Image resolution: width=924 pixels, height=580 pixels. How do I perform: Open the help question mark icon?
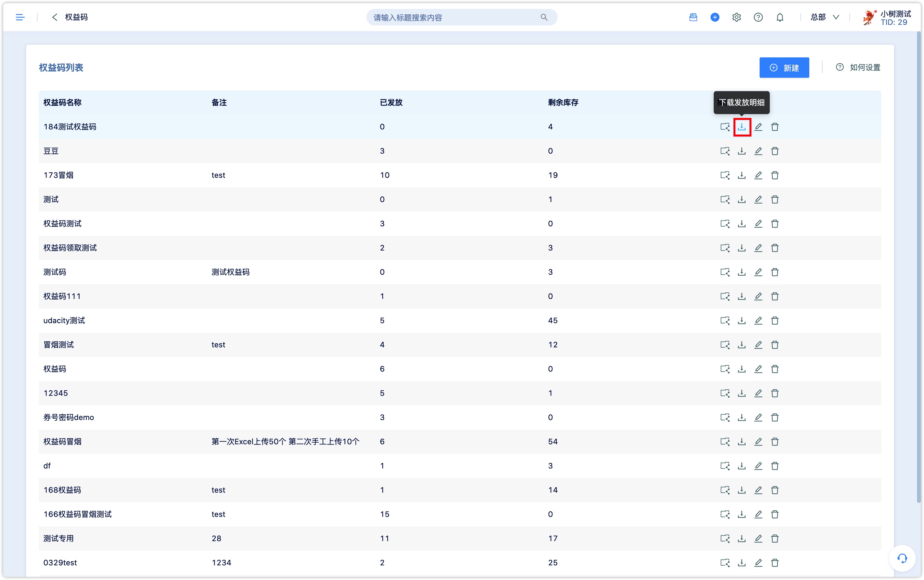point(758,17)
